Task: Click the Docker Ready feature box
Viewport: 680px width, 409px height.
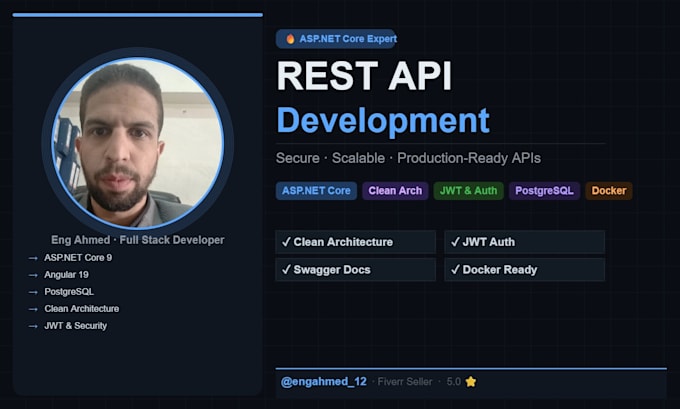Action: (524, 270)
